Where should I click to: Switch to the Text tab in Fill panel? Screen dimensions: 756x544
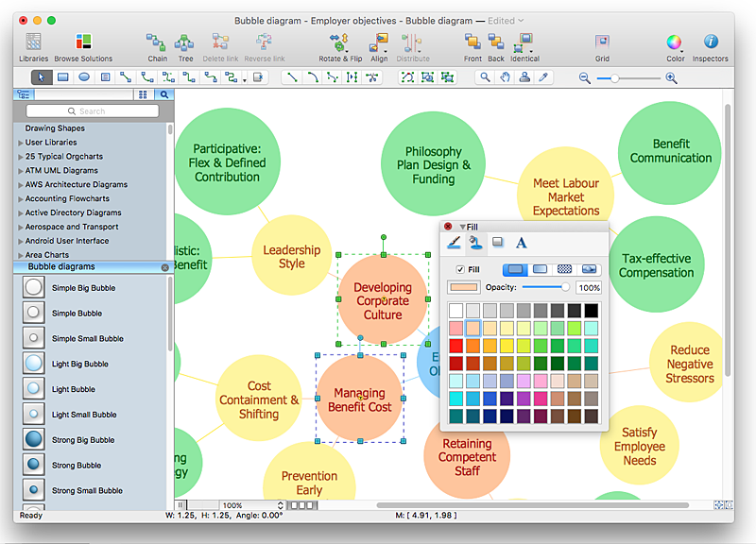[521, 243]
